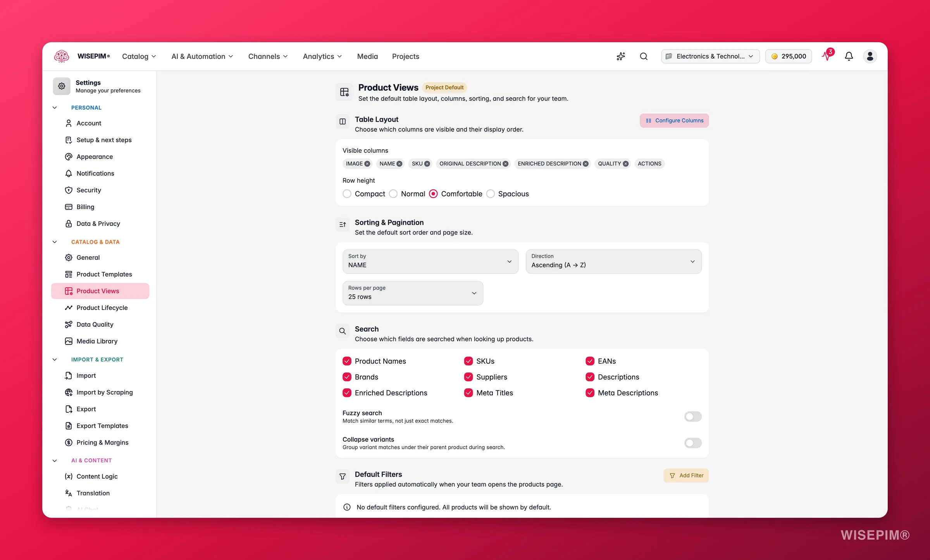This screenshot has width=930, height=560.
Task: Click the search magnifier in top bar
Action: coord(644,56)
